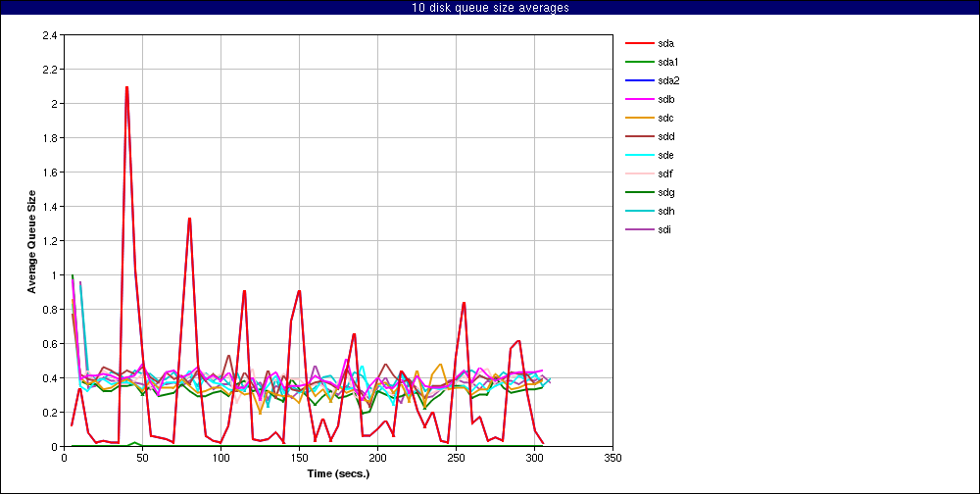
Task: Click the 'Average Queue Size' y-axis title
Action: [31, 241]
